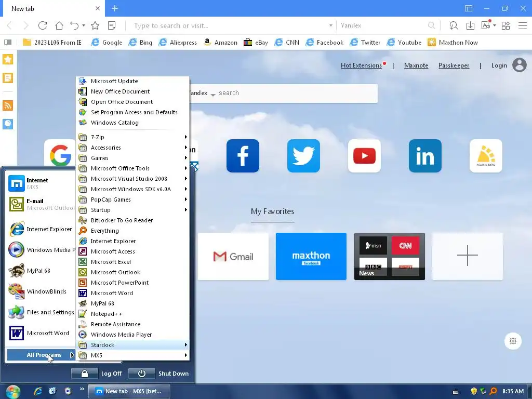Image resolution: width=532 pixels, height=399 pixels.
Task: Open the Maxnote link
Action: tap(416, 65)
